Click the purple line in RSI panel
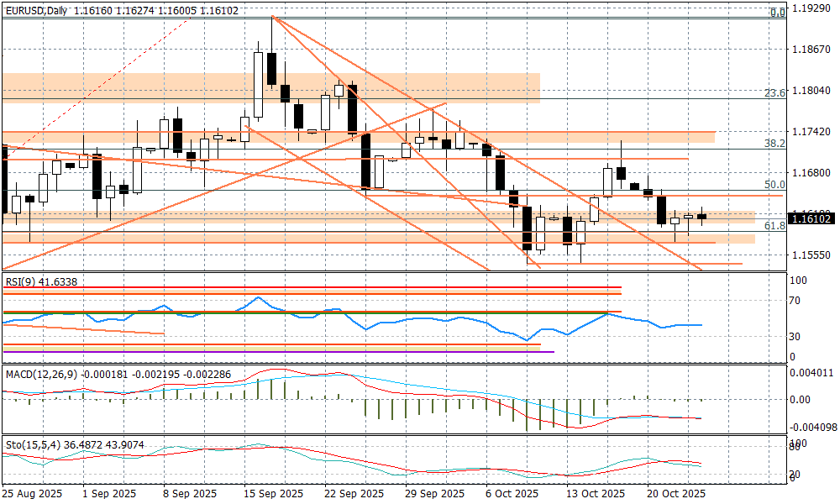This screenshot has height=504, width=840. (x=538, y=351)
